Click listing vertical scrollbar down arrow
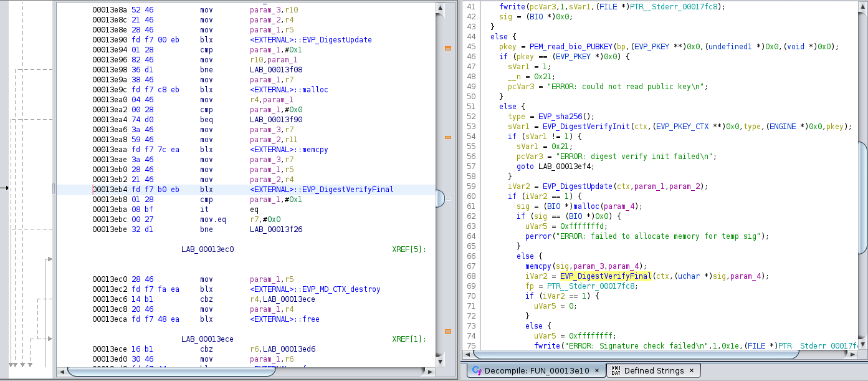The width and height of the screenshot is (868, 381). [441, 362]
